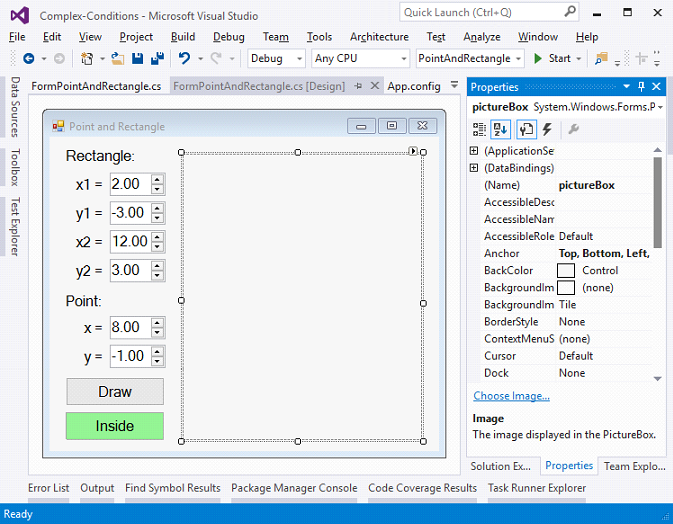The image size is (673, 524).
Task: Click the Navigate Forward arrow icon
Action: 59,58
